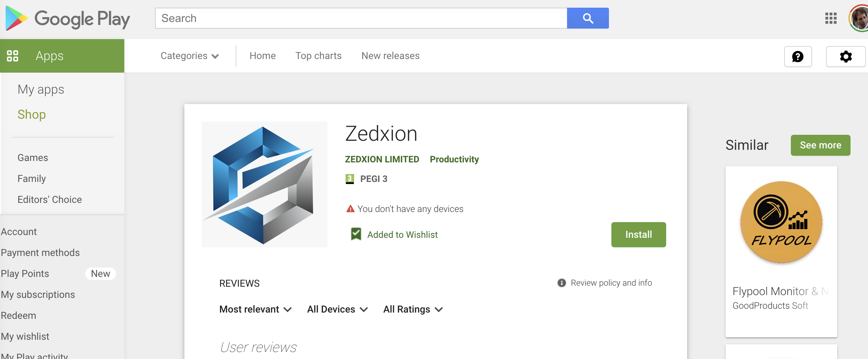Viewport: 868px width, 359px height.
Task: Open Family category in sidebar
Action: click(x=32, y=179)
